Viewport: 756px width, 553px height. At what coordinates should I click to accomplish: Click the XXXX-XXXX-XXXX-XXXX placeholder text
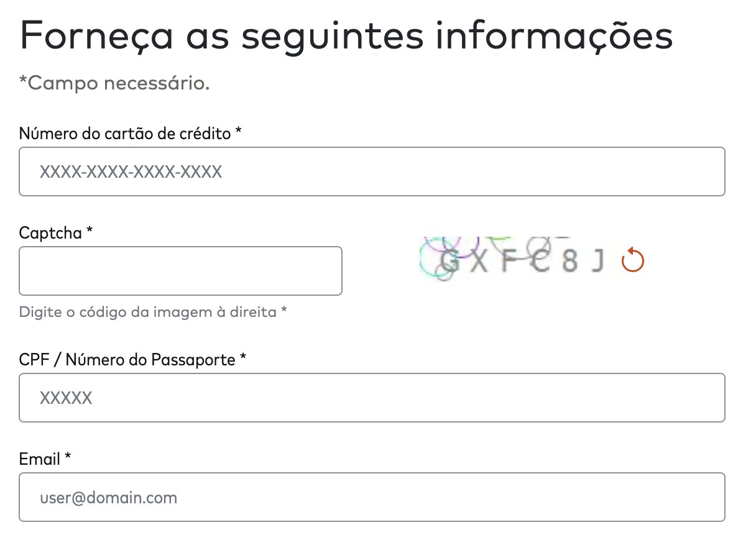(131, 172)
